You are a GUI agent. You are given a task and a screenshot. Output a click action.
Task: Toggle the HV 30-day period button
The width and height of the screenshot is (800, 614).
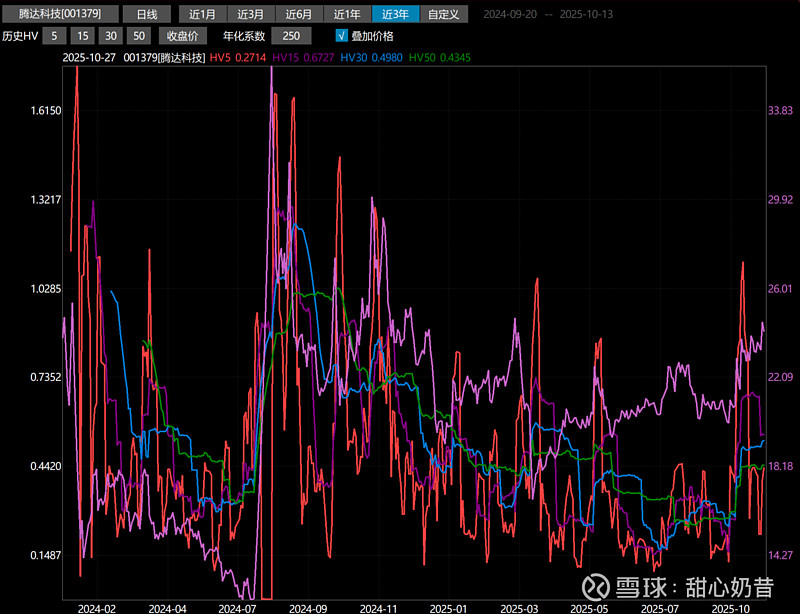[111, 36]
